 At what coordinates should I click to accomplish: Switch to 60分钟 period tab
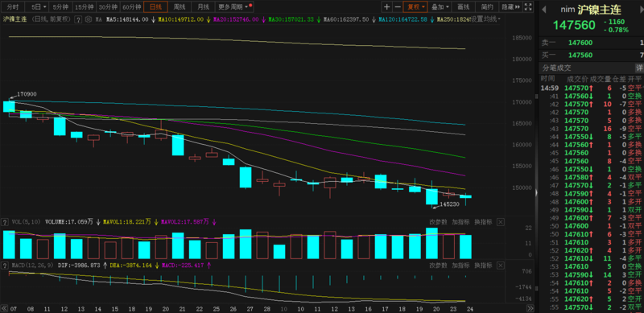coord(132,7)
